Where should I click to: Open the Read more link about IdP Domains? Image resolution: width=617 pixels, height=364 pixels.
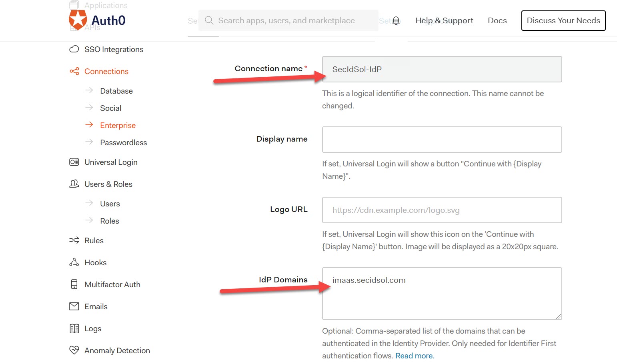(x=414, y=355)
